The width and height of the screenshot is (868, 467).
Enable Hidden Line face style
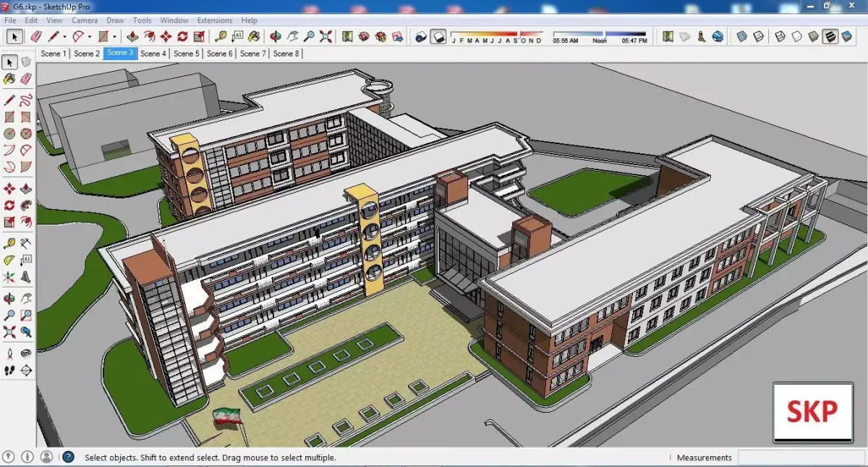click(x=796, y=36)
